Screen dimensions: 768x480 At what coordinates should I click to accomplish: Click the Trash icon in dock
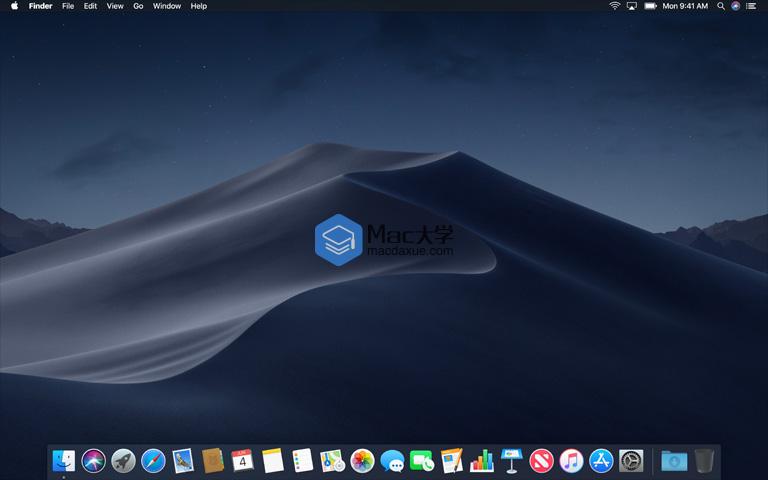tap(705, 460)
